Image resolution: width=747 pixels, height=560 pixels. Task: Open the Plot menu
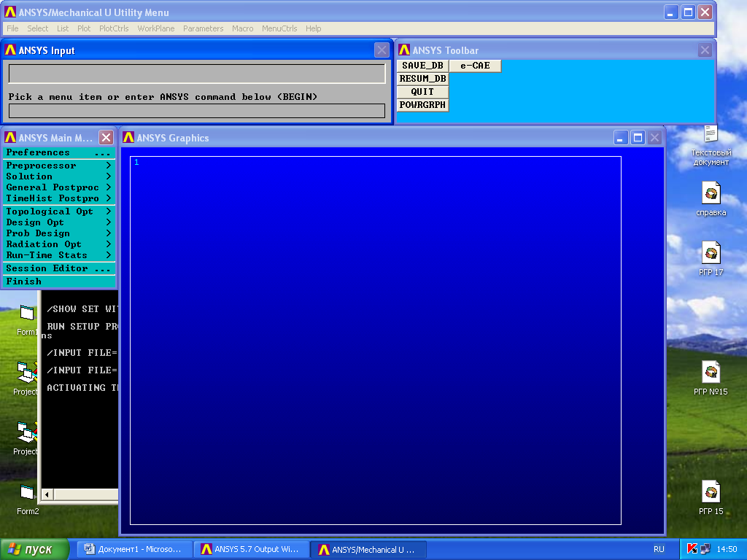(84, 28)
